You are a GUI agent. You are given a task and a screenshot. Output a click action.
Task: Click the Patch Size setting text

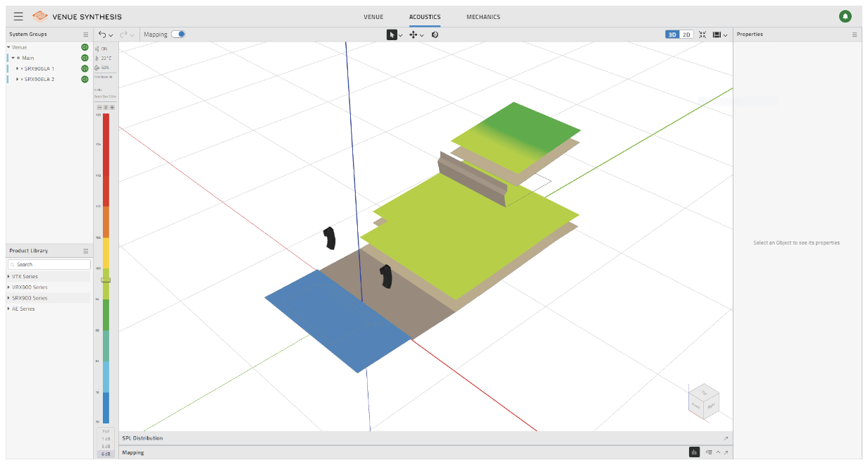coord(105,97)
